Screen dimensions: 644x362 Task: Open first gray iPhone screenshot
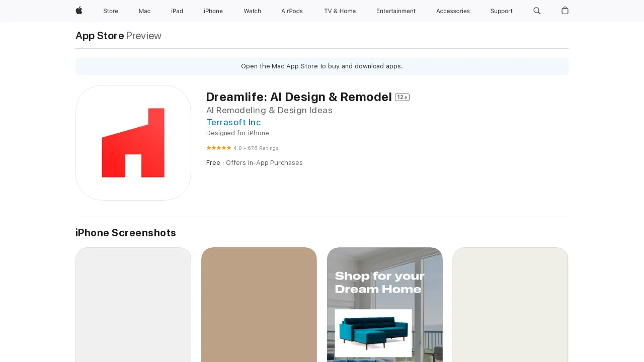[x=133, y=305]
